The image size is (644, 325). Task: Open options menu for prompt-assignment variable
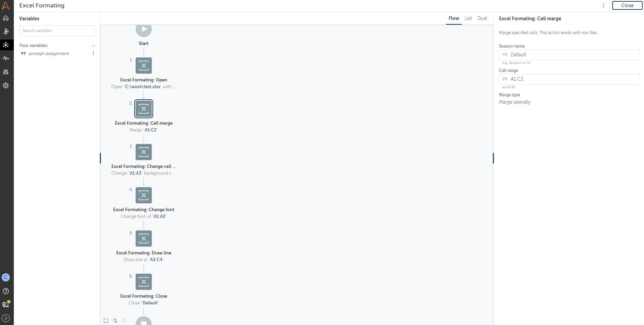coord(93,53)
